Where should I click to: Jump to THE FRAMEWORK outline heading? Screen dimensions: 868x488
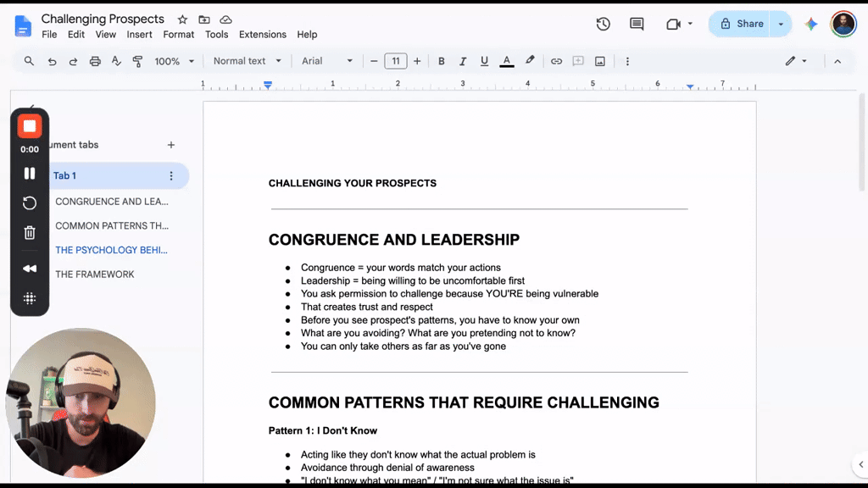[95, 274]
